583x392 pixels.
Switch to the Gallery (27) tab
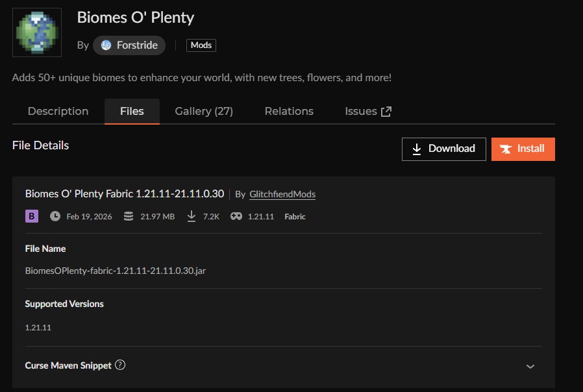coord(204,112)
